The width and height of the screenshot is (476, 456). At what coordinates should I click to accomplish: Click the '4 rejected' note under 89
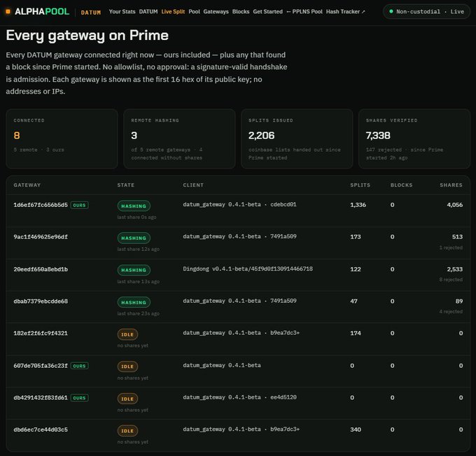click(x=451, y=312)
